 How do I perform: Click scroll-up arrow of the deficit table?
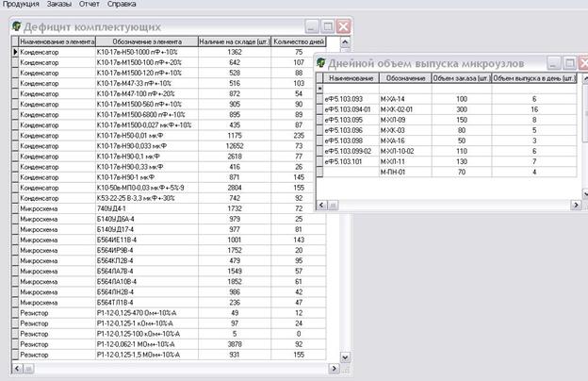pyautogui.click(x=345, y=43)
